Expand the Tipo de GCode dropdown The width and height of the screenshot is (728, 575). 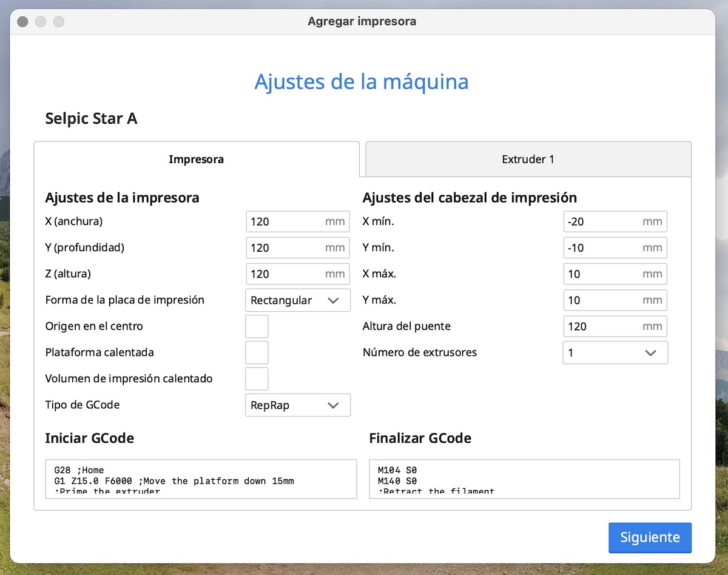click(x=297, y=405)
